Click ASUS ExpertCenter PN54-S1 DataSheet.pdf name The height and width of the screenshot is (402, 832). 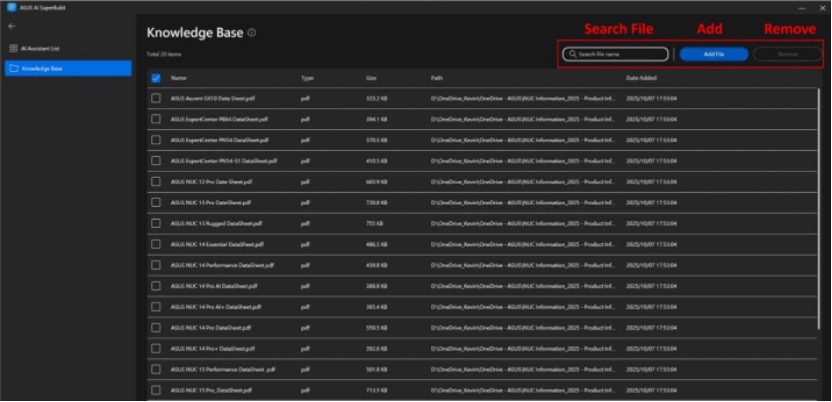[x=224, y=161]
